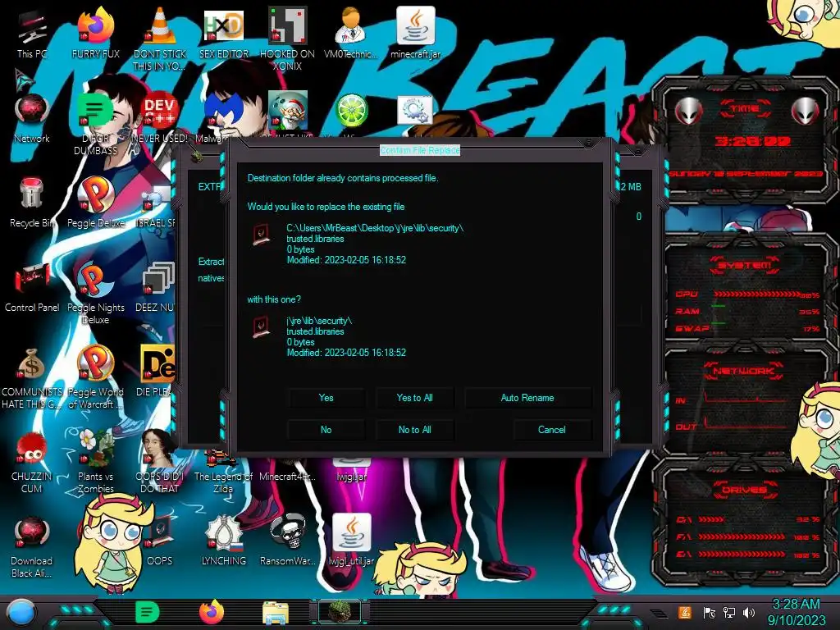The height and width of the screenshot is (630, 840).
Task: Click the Auto Rename button
Action: tap(527, 398)
